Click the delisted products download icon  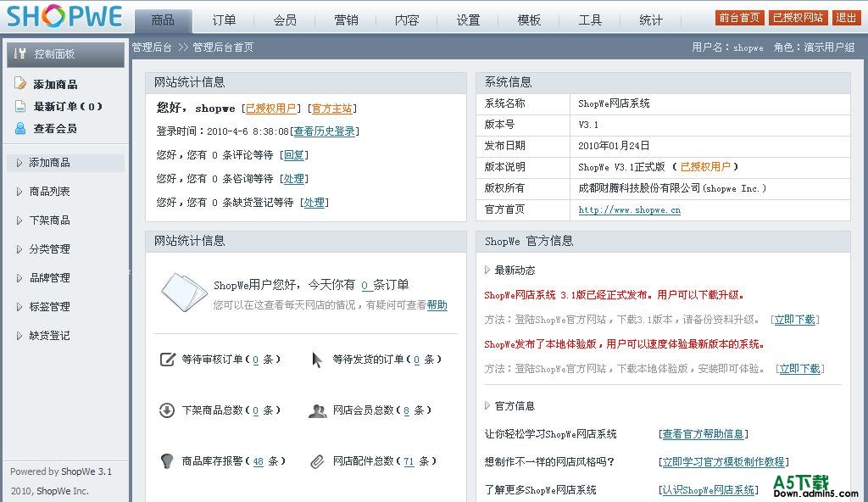167,410
